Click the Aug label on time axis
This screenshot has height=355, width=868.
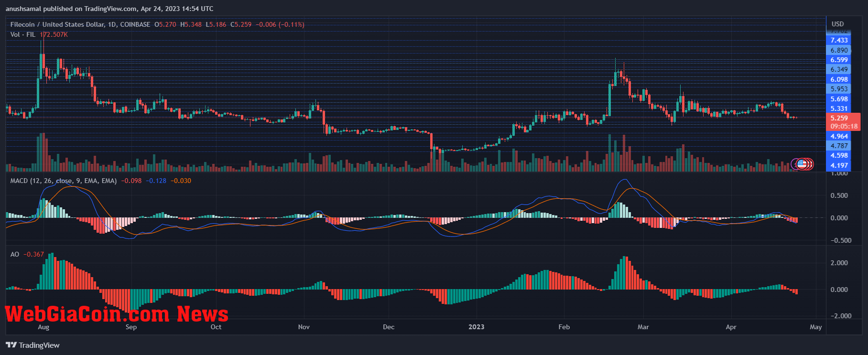click(x=43, y=327)
